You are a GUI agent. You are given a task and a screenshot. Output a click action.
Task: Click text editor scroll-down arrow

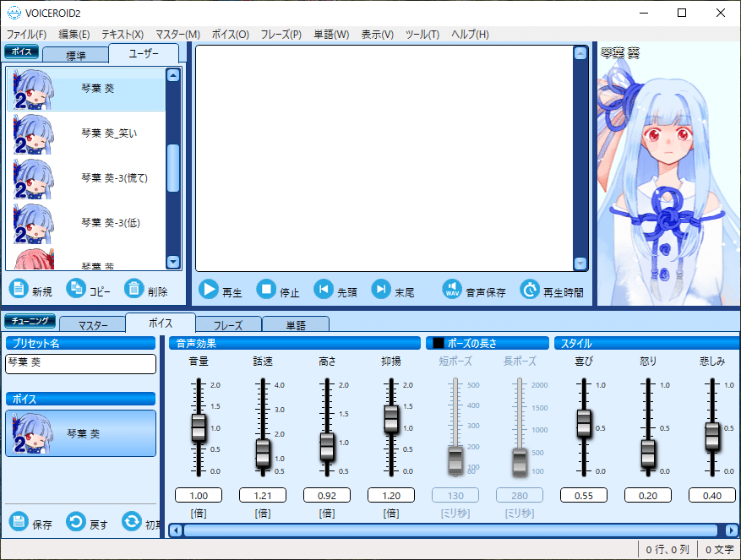580,264
